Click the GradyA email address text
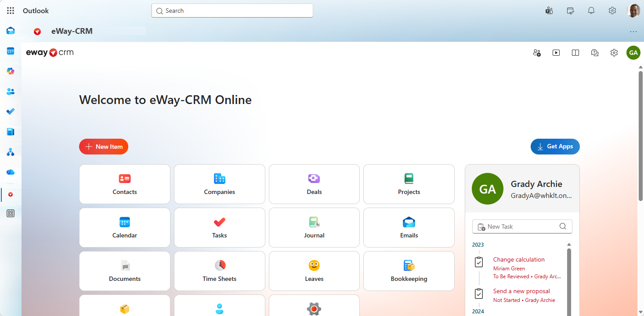 click(541, 196)
